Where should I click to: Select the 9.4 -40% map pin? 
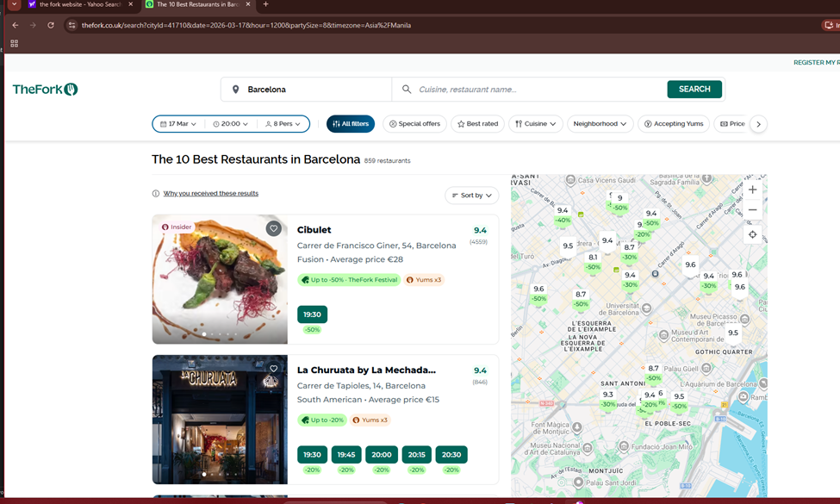pos(563,215)
